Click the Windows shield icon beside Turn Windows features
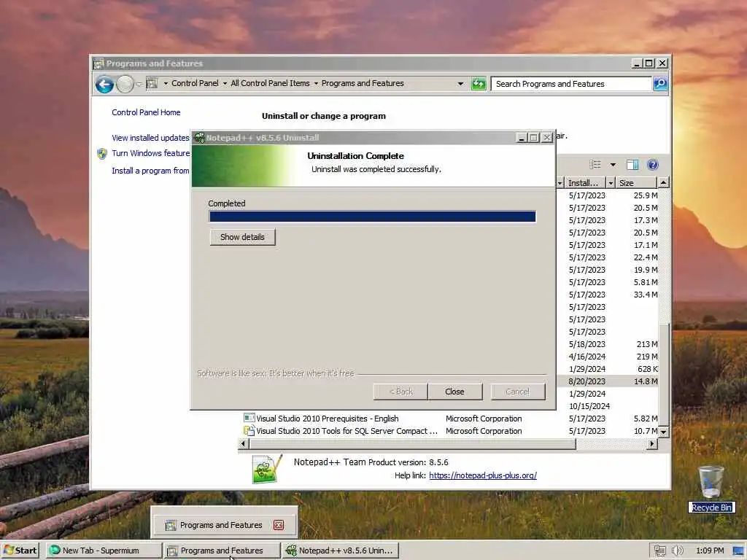747x560 pixels. coord(102,153)
